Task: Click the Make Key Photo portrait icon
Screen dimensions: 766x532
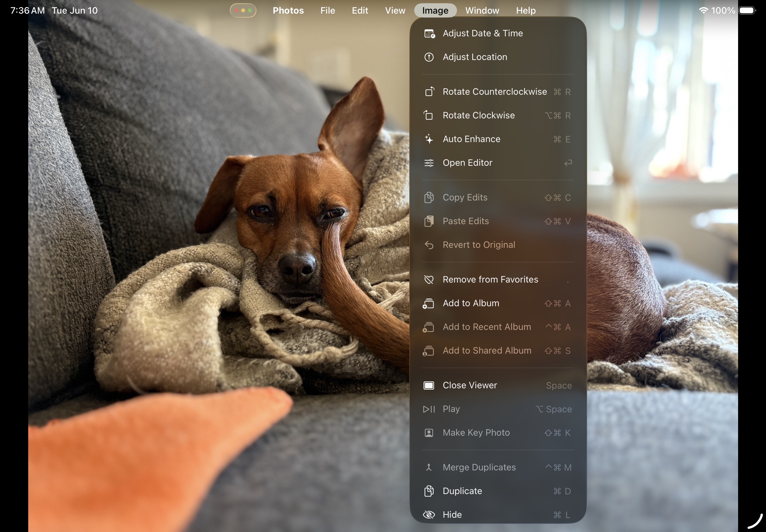Action: pyautogui.click(x=429, y=433)
